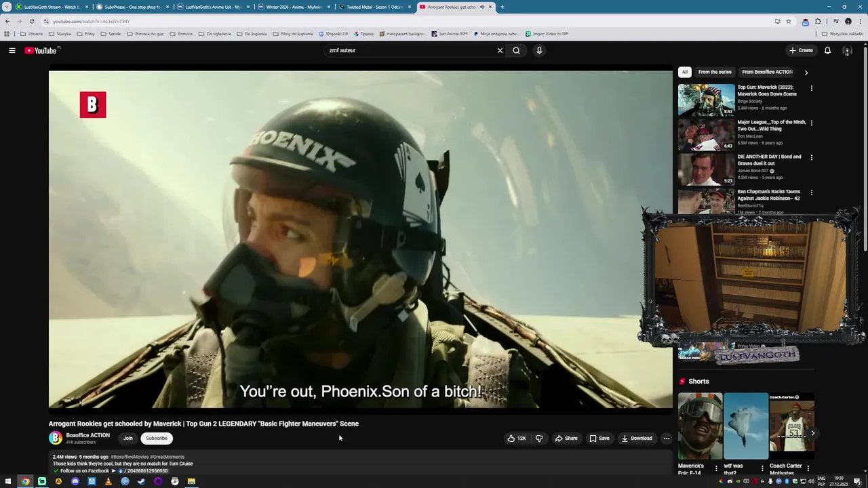Clear the search box text with X
The width and height of the screenshot is (868, 488).
click(500, 50)
